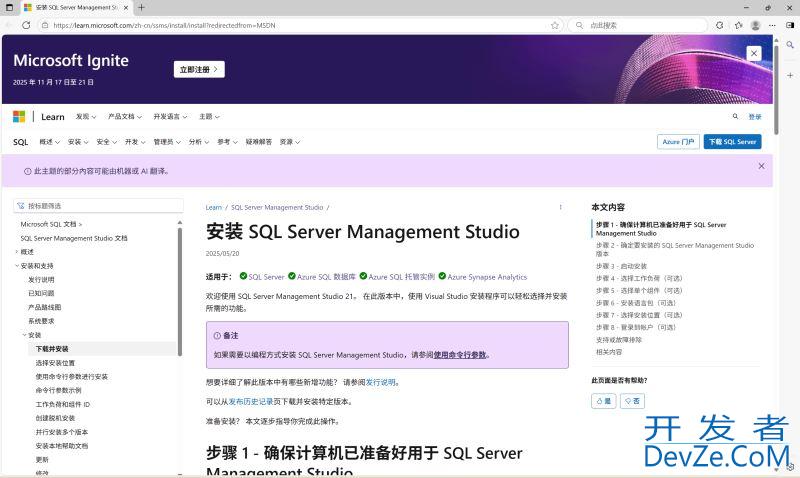Open the browser user profile icon
This screenshot has width=800, height=478.
pos(756,25)
